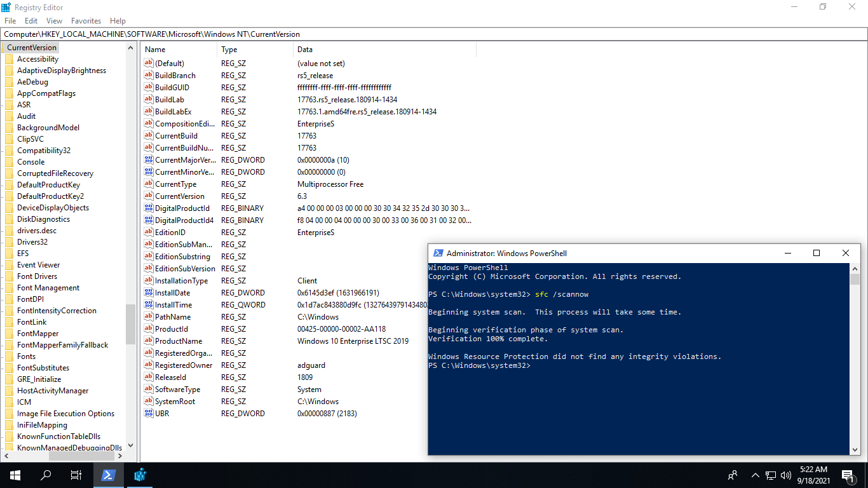Select the CurrentBuild value name
The height and width of the screenshot is (488, 868).
click(176, 136)
